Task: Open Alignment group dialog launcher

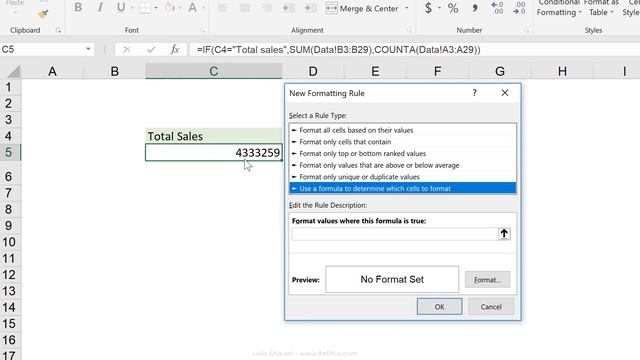Action: pos(409,30)
